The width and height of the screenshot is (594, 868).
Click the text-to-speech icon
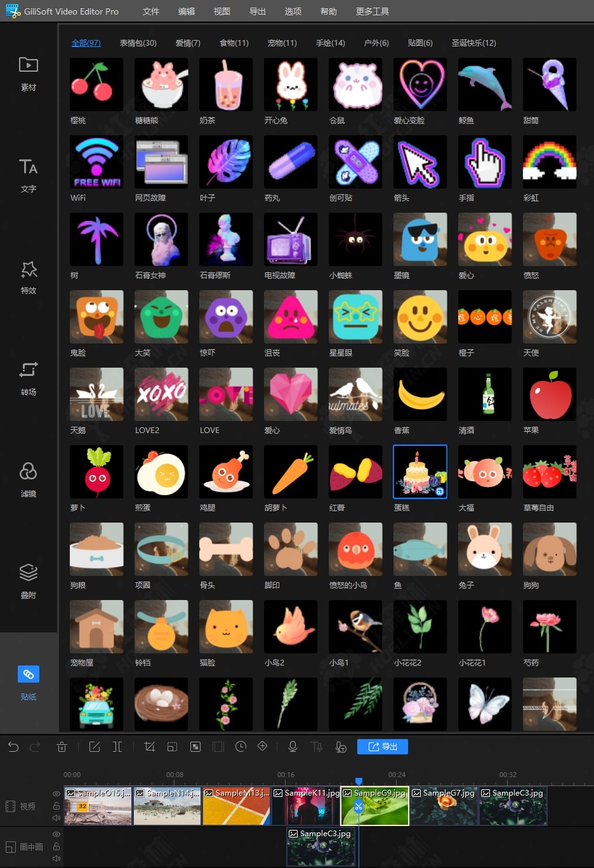pyautogui.click(x=316, y=747)
